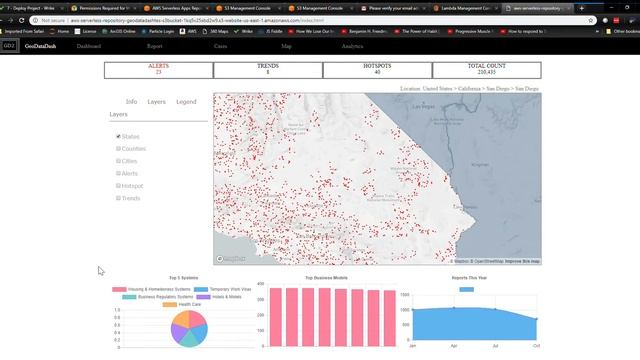
Task: Open the AWS bookmark
Action: click(188, 31)
